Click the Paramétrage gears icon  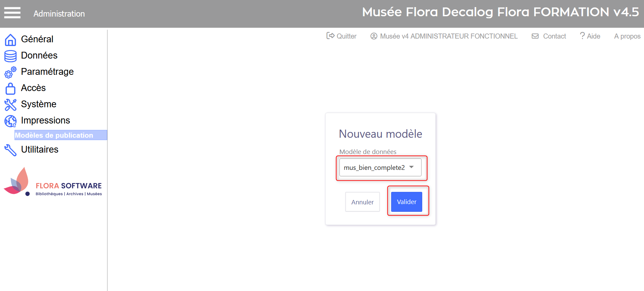10,72
